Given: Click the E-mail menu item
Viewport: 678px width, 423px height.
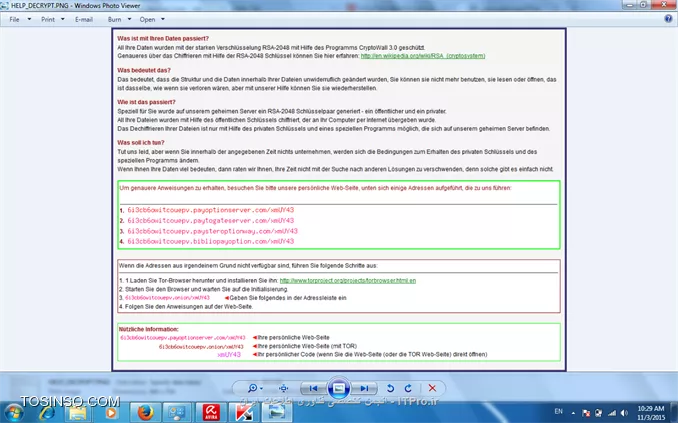Looking at the screenshot, I should (83, 19).
